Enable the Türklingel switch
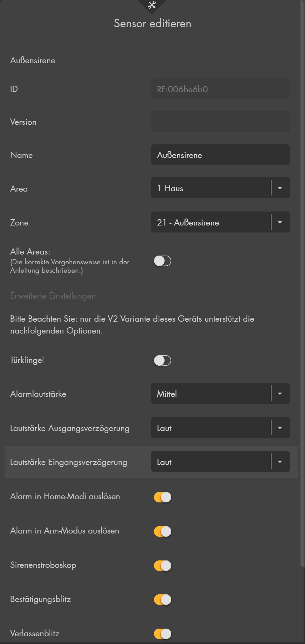This screenshot has height=644, width=305. point(162,360)
